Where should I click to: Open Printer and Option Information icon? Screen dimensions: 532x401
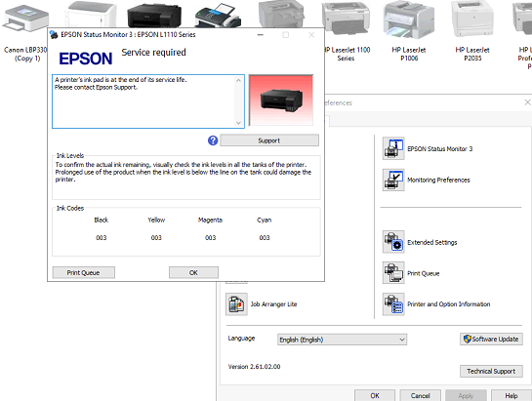[393, 304]
